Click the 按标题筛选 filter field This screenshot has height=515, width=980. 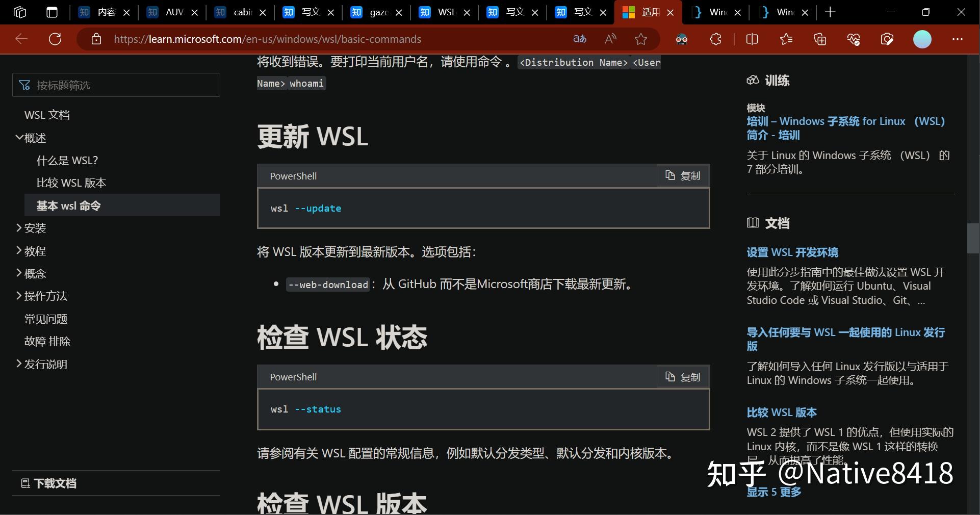pyautogui.click(x=116, y=85)
